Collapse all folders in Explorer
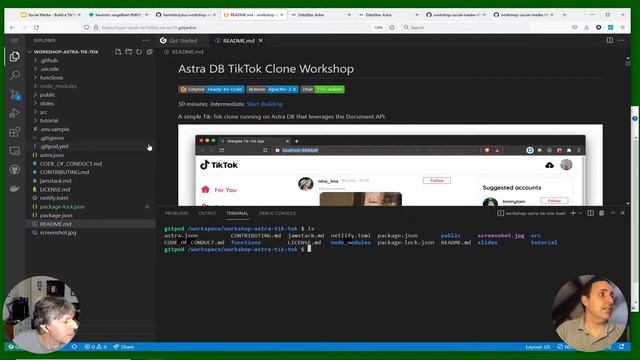Image resolution: width=640 pixels, height=360 pixels. [149, 52]
